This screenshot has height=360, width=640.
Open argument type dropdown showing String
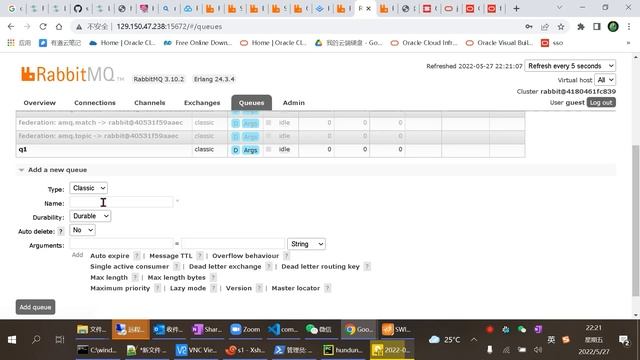[x=307, y=244]
